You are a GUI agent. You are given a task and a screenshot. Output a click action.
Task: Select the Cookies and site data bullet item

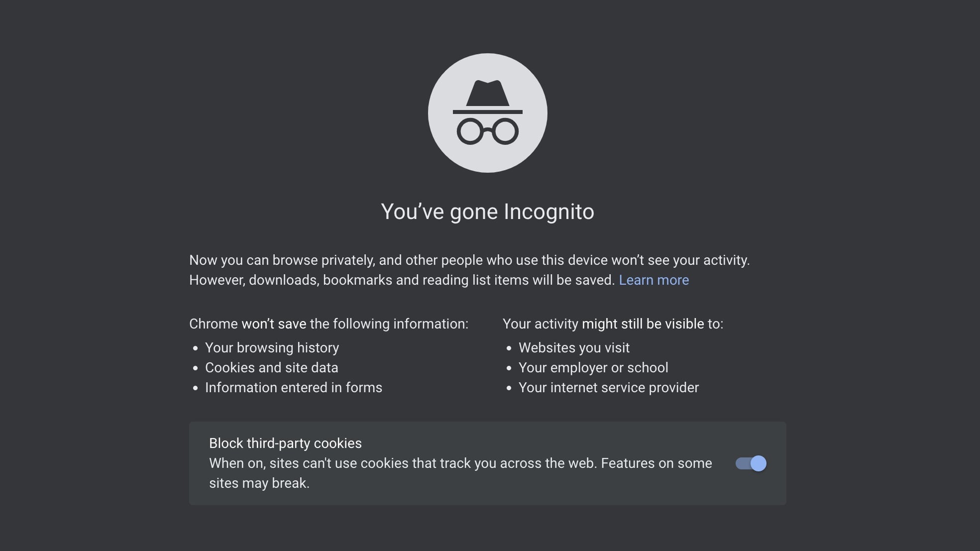point(271,367)
